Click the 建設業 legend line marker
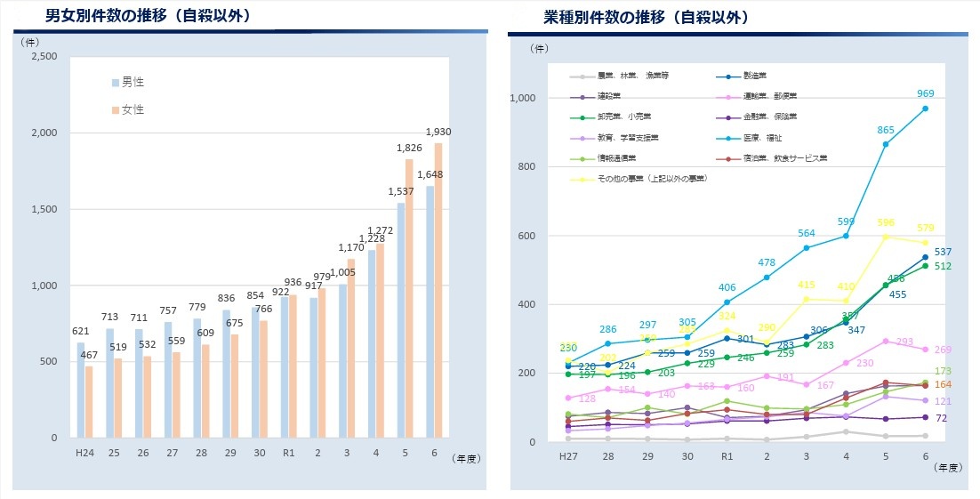The height and width of the screenshot is (499, 980). (x=582, y=97)
